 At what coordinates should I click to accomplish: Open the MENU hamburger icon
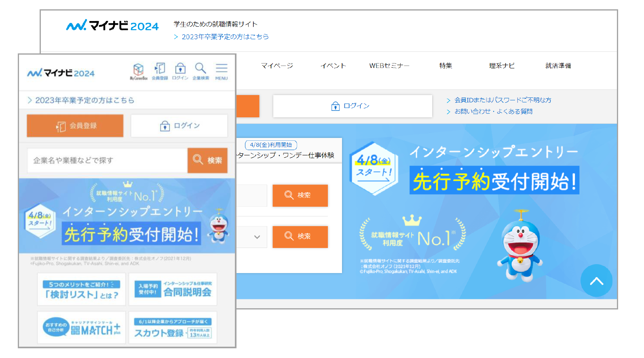click(222, 72)
